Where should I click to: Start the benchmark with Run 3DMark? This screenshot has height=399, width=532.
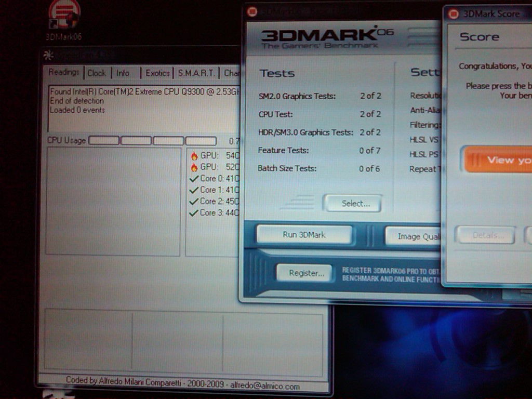304,234
